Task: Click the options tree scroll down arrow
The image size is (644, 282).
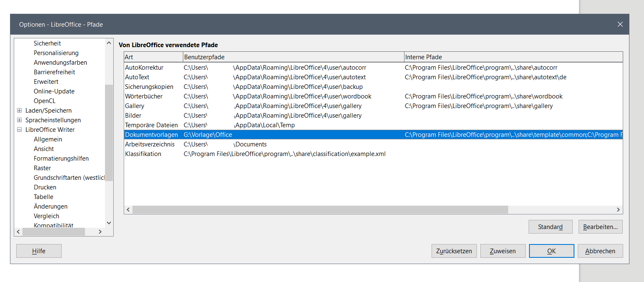Action: click(109, 223)
